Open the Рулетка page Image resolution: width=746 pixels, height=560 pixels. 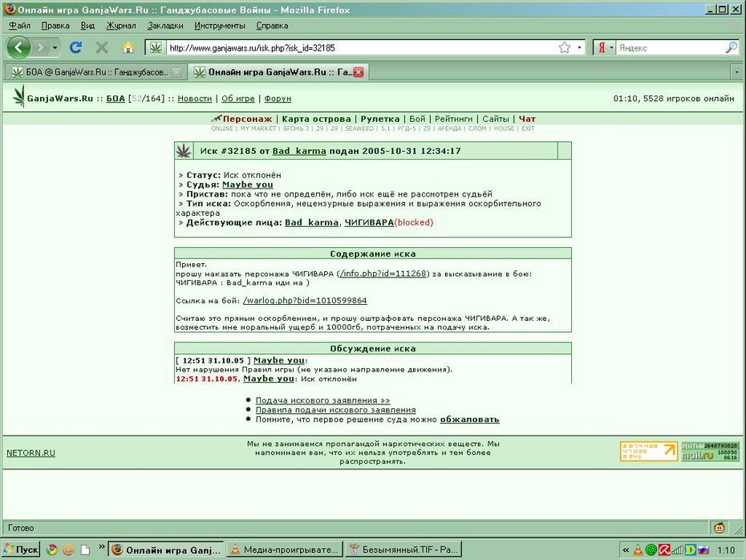pyautogui.click(x=380, y=119)
